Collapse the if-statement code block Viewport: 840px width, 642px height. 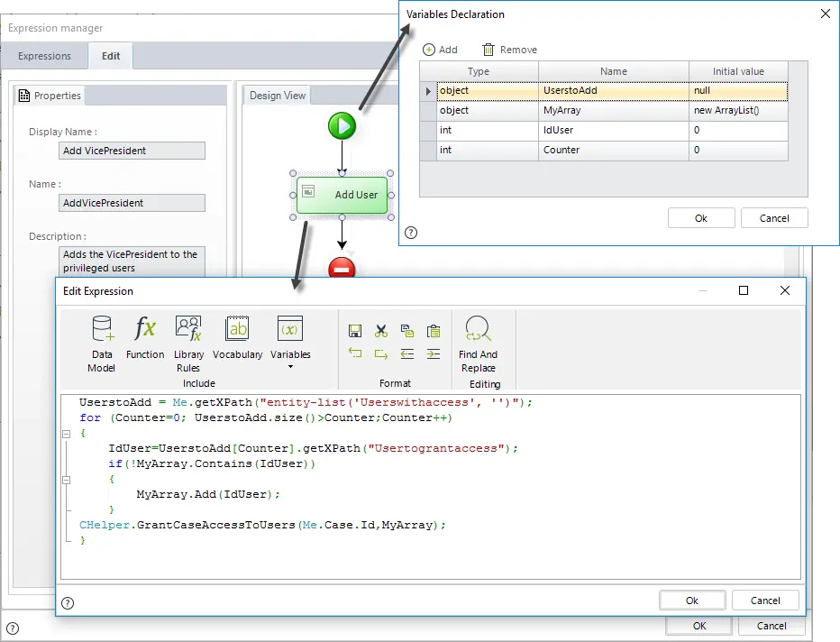(67, 481)
